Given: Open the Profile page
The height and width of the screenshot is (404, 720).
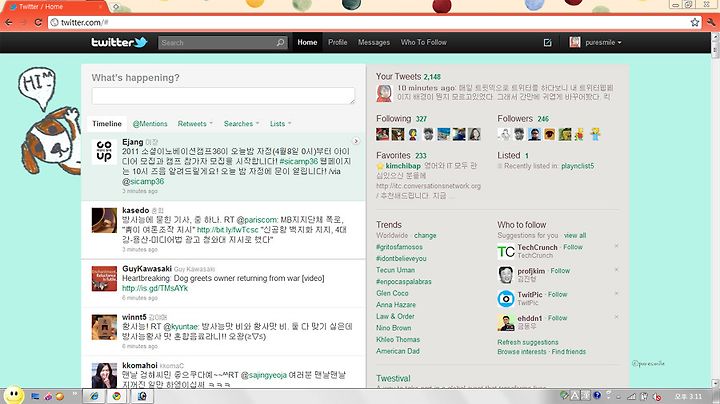Looking at the screenshot, I should [338, 42].
